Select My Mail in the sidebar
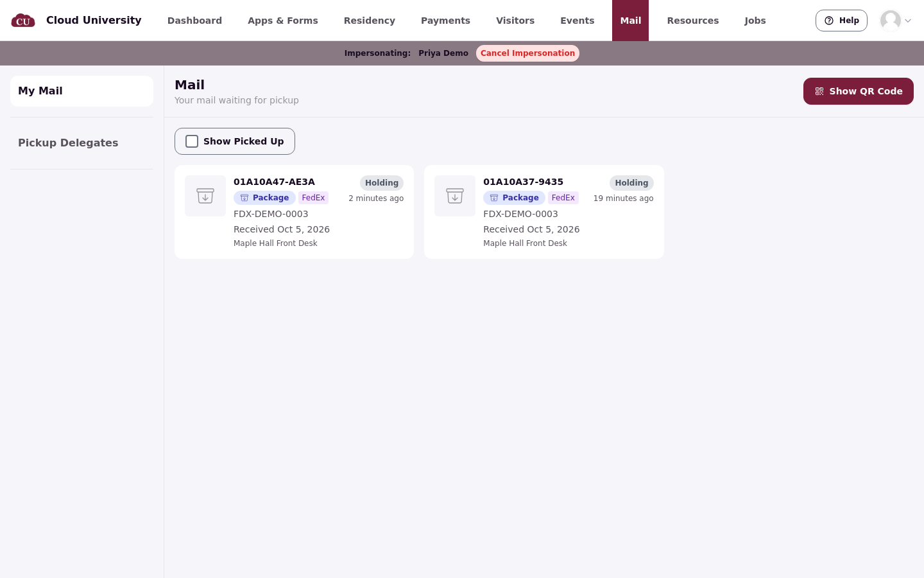 pos(81,91)
